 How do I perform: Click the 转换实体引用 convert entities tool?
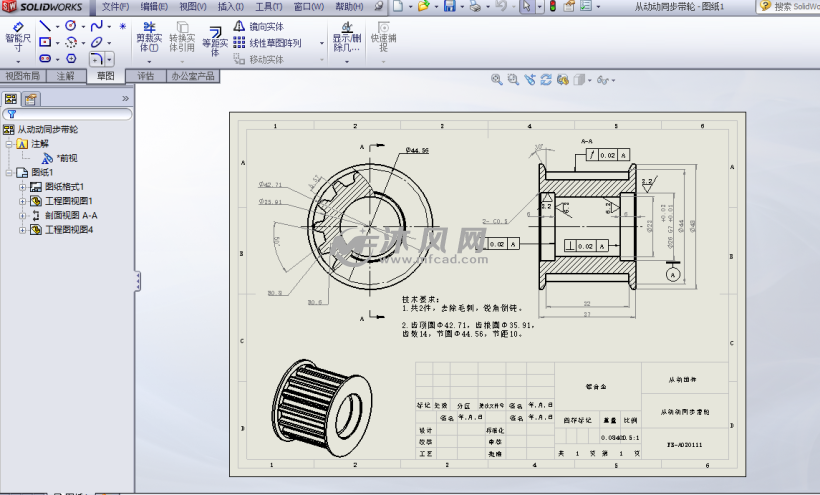[x=182, y=37]
